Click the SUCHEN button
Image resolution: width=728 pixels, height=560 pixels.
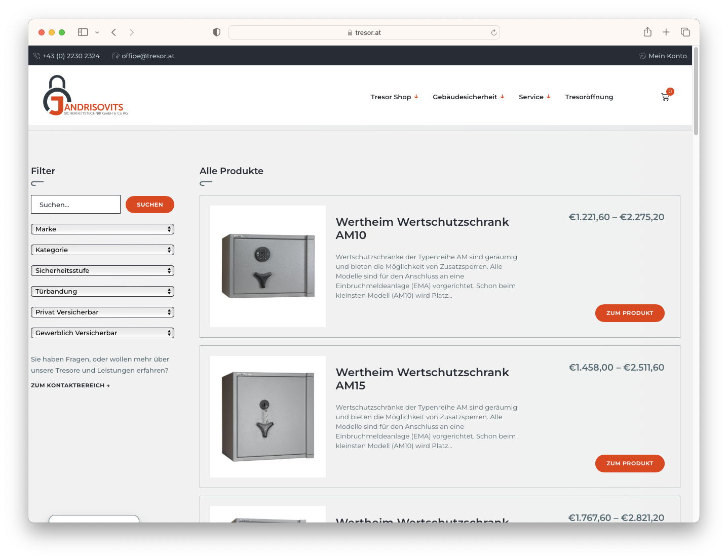pos(150,205)
